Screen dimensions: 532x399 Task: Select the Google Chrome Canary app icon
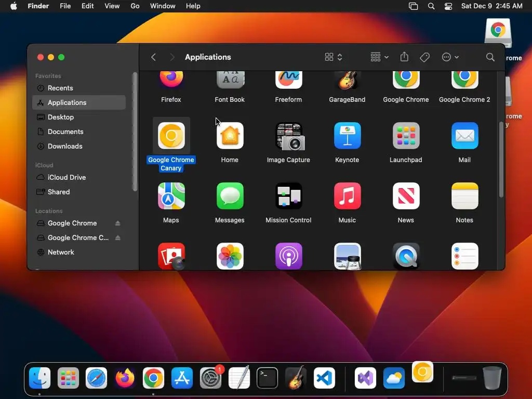tap(171, 136)
